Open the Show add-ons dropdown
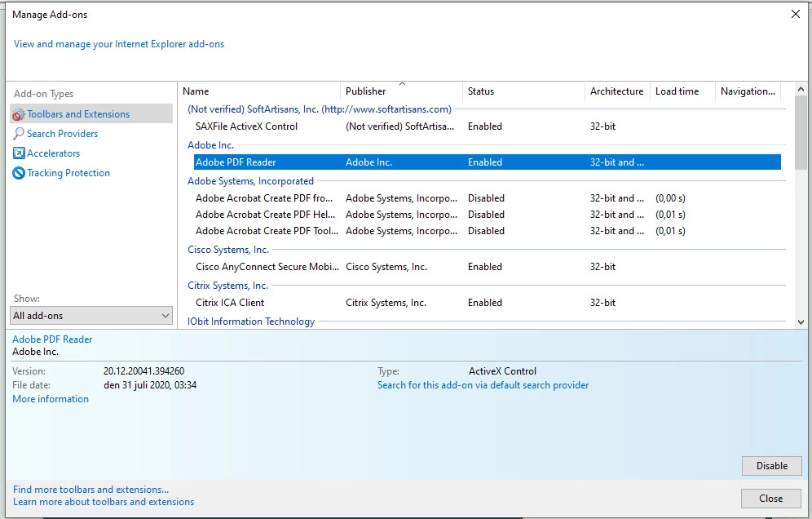 point(91,316)
